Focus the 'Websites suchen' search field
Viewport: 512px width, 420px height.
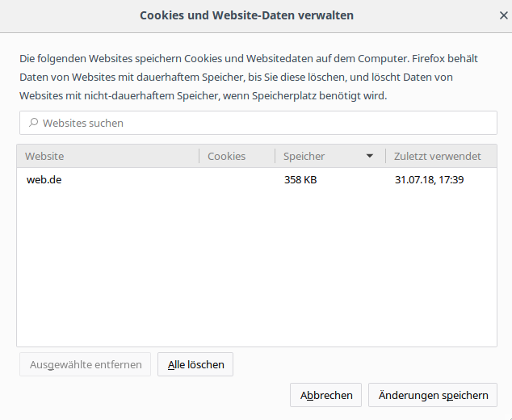pos(258,123)
